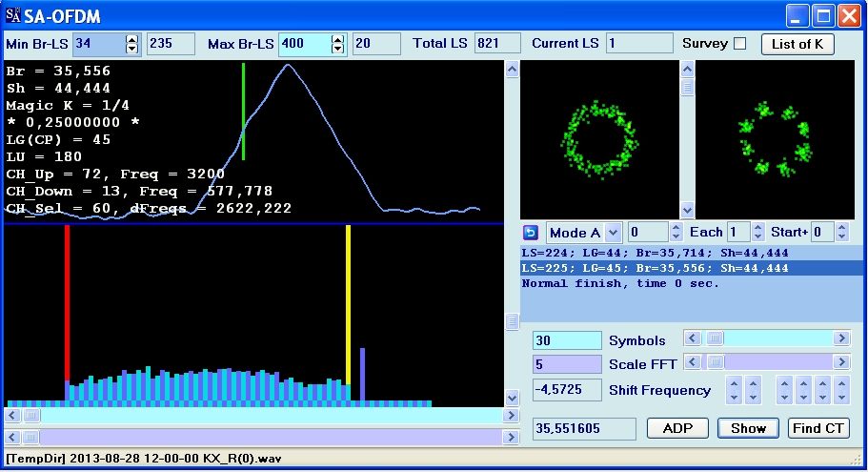The image size is (868, 472).
Task: Click the field showing 235
Action: (171, 44)
